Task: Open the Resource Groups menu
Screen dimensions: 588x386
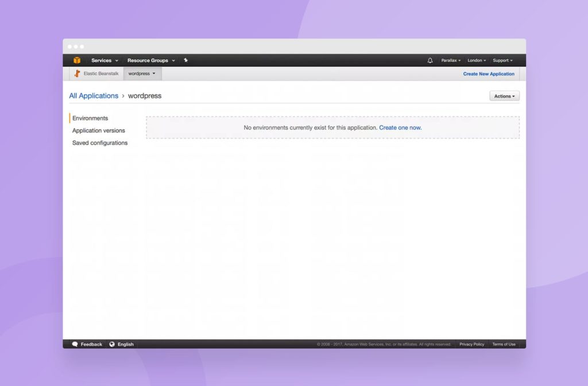Action: coord(151,60)
